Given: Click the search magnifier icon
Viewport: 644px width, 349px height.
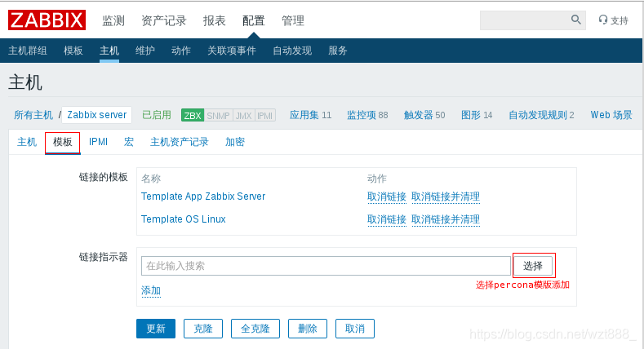Looking at the screenshot, I should click(x=575, y=20).
